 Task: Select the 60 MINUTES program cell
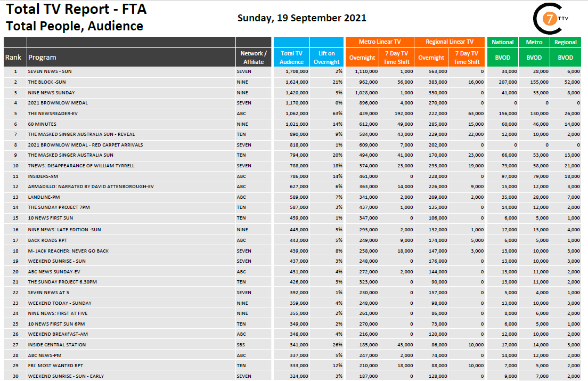coord(42,124)
